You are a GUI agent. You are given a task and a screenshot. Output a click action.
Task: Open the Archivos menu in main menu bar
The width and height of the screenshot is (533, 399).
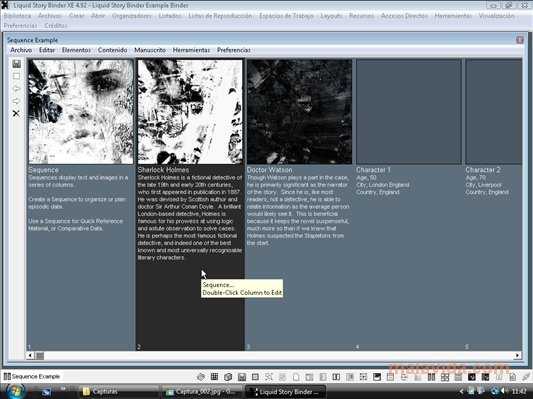coord(50,16)
